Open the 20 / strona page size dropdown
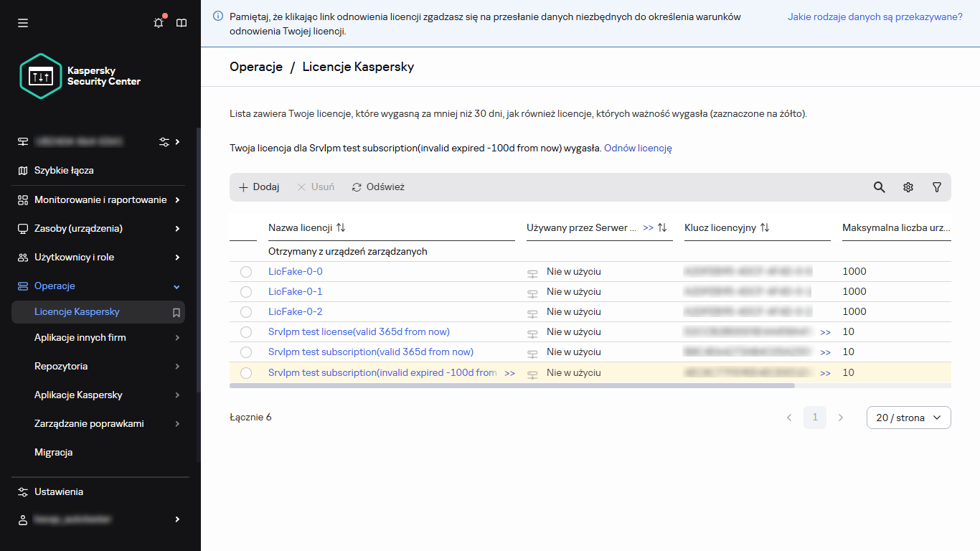Screen dimensions: 980x551 [908, 417]
